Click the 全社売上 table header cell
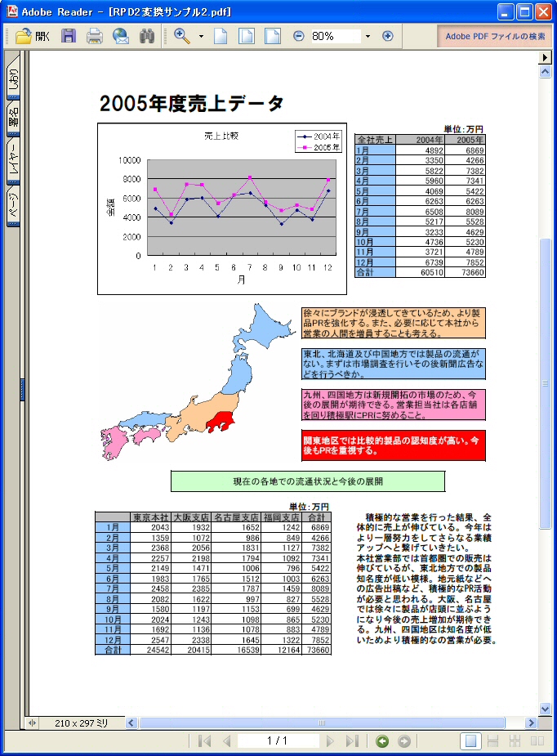Image resolution: width=557 pixels, height=756 pixels. tap(375, 140)
